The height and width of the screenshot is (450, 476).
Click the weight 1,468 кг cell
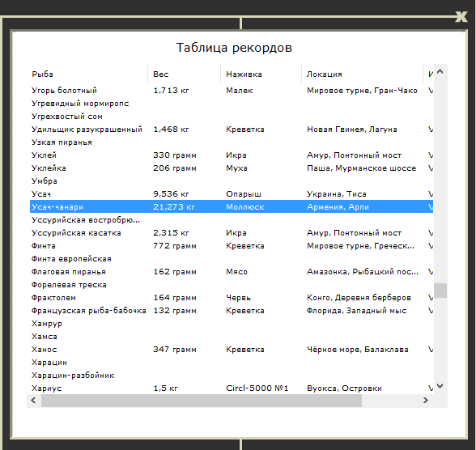pyautogui.click(x=171, y=129)
